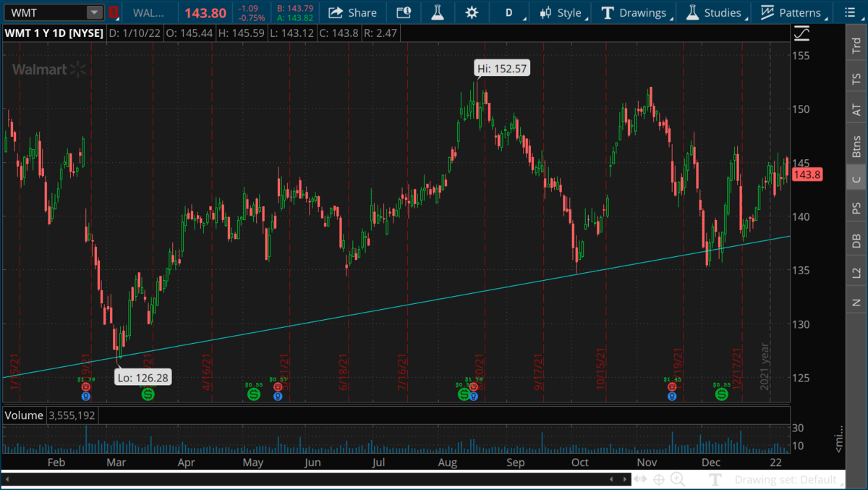Click the August red earnings icon labeled $1.78
The image size is (868, 490).
[474, 387]
